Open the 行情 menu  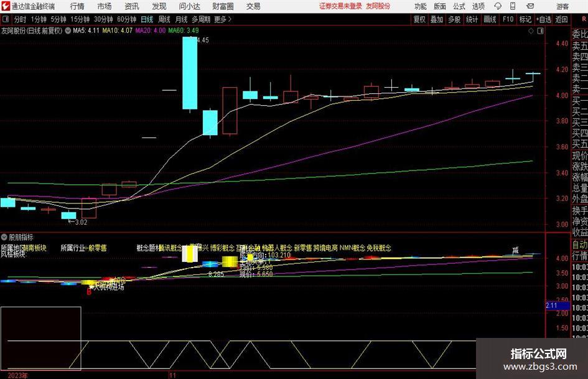coord(77,6)
